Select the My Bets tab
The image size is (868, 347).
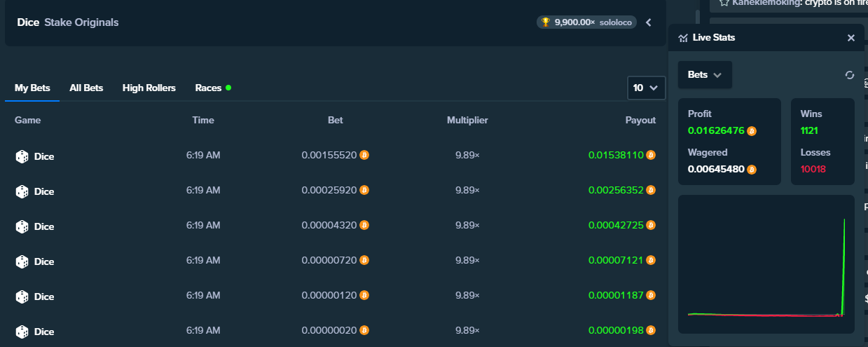pyautogui.click(x=32, y=88)
